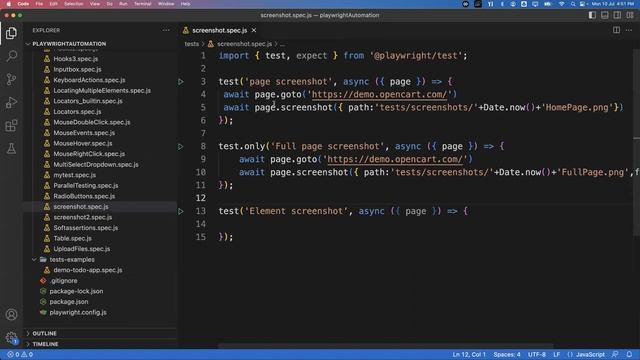The height and width of the screenshot is (360, 640).
Task: Click the feedback icon in status bar
Action: click(615, 355)
